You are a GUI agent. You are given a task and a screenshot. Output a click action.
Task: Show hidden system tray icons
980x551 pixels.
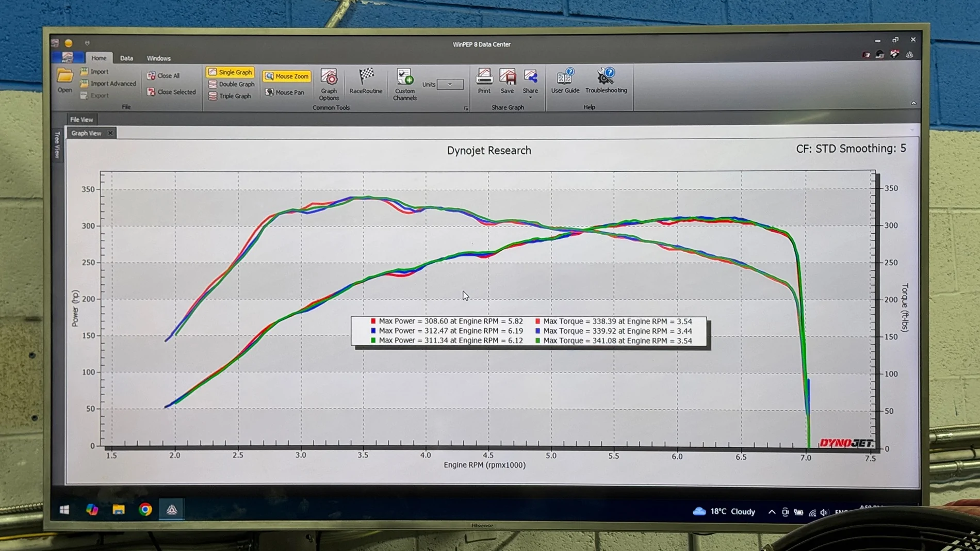(772, 512)
